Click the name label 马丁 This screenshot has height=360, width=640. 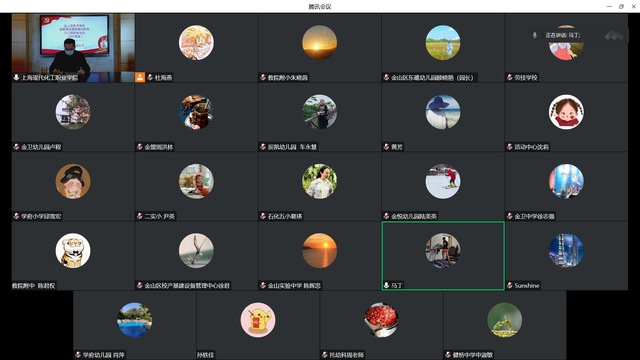pos(397,286)
